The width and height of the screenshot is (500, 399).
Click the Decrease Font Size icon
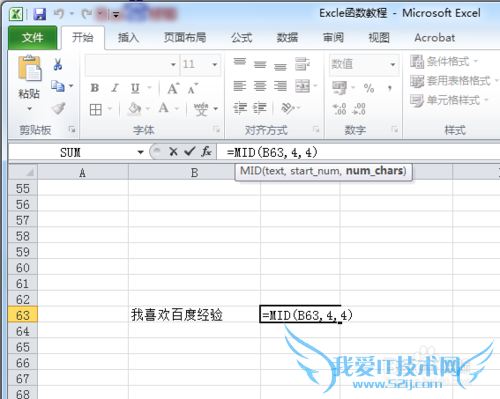click(193, 89)
